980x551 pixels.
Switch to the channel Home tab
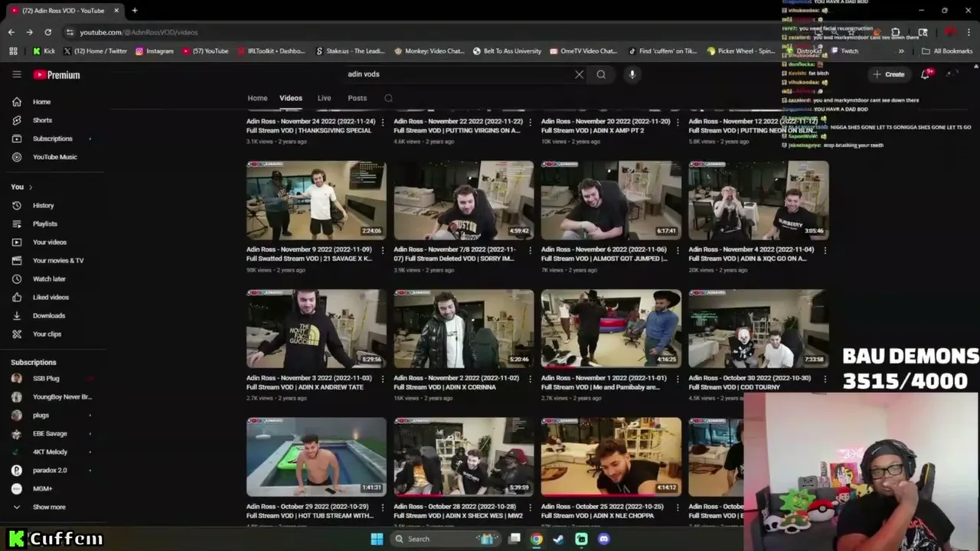tap(257, 98)
